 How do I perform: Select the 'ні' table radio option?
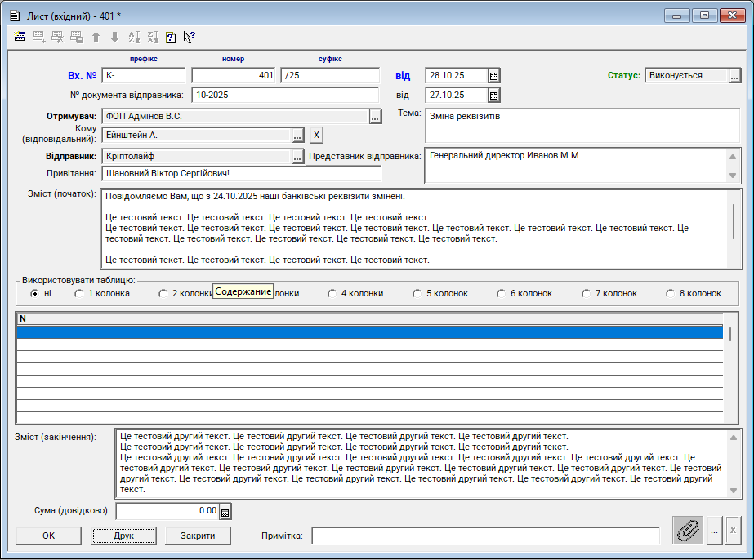pos(34,293)
